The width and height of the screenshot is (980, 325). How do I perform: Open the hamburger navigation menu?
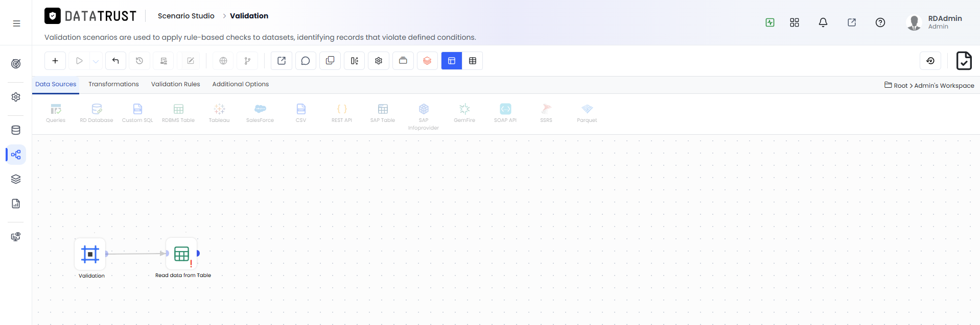coord(16,23)
